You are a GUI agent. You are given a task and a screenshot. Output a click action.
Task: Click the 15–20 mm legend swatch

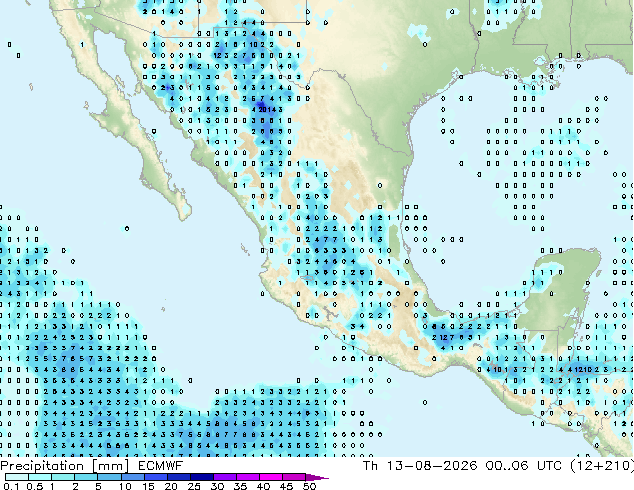click(155, 477)
